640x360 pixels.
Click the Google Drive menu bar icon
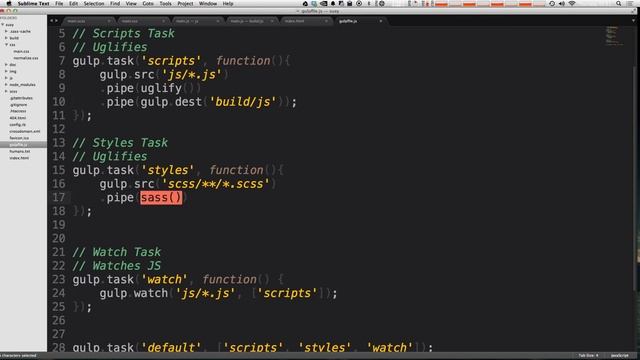coord(305,4)
